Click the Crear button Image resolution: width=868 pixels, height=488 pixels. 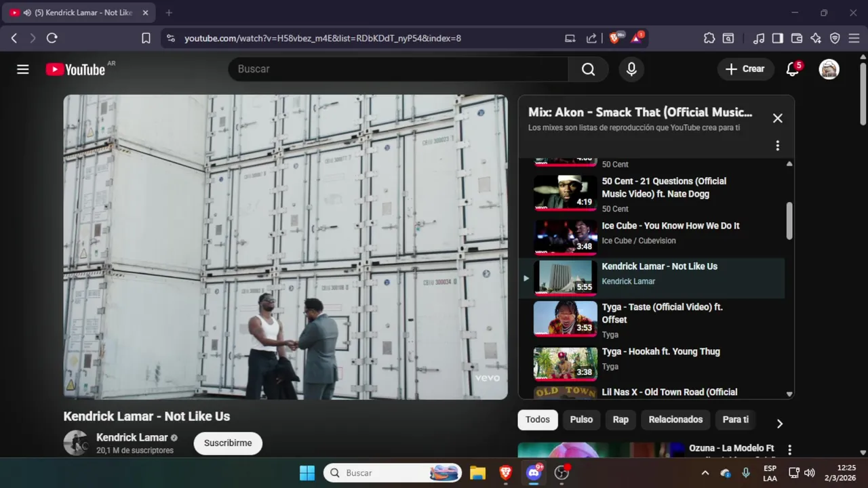pos(745,69)
